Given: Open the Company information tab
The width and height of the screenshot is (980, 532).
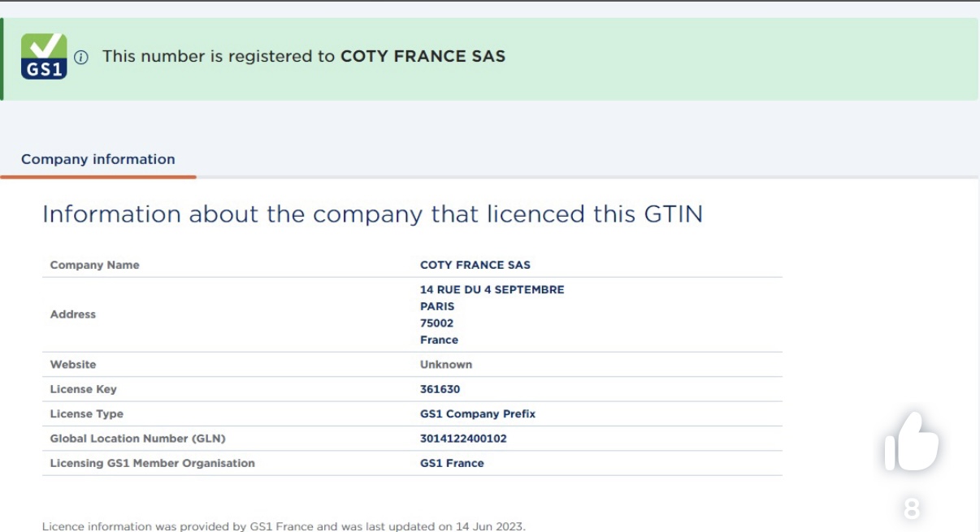Looking at the screenshot, I should point(98,159).
